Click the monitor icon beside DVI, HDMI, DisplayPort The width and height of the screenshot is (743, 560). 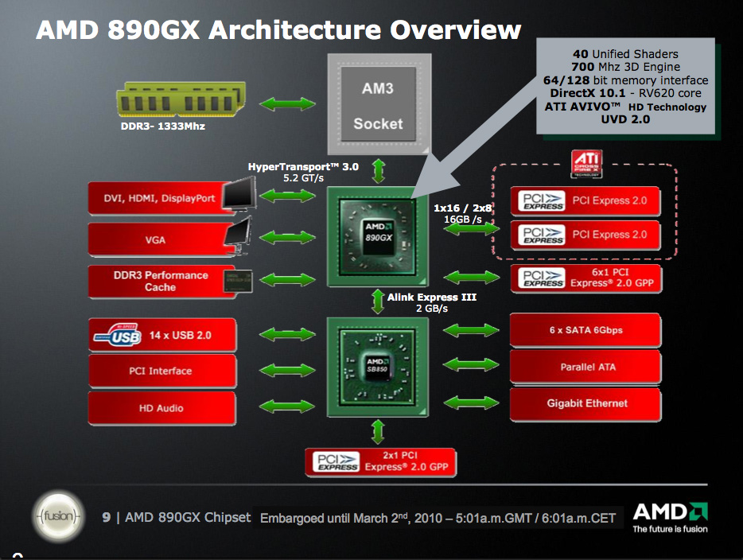pyautogui.click(x=240, y=194)
